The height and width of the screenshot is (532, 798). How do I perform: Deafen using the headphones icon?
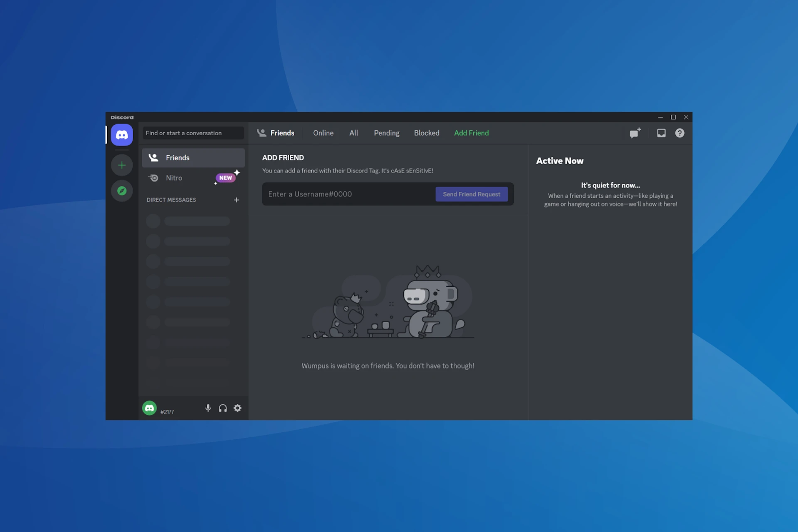tap(223, 408)
